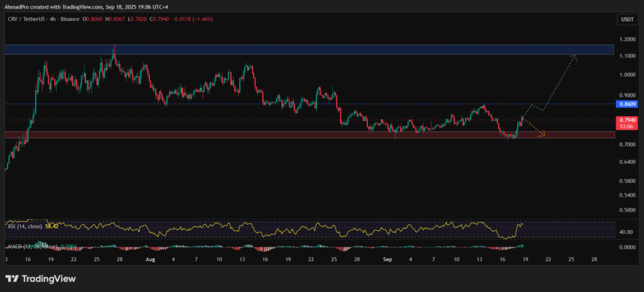644x292 pixels.
Task: Click the USDT currency button
Action: 627,19
